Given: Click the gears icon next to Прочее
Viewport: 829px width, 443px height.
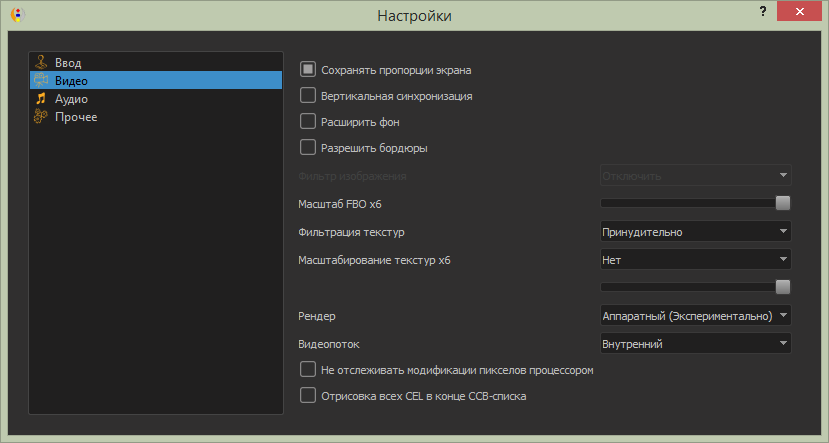Looking at the screenshot, I should [x=41, y=117].
